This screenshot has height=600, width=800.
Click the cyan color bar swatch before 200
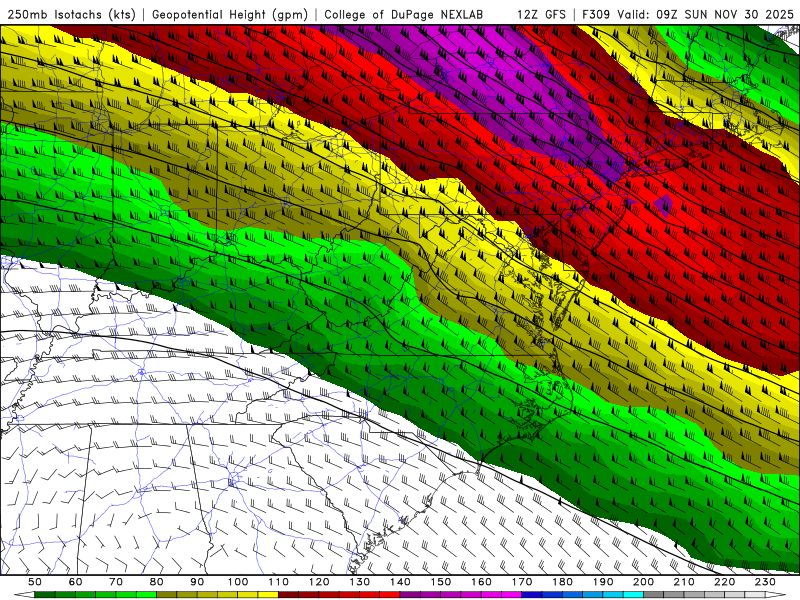point(633,594)
